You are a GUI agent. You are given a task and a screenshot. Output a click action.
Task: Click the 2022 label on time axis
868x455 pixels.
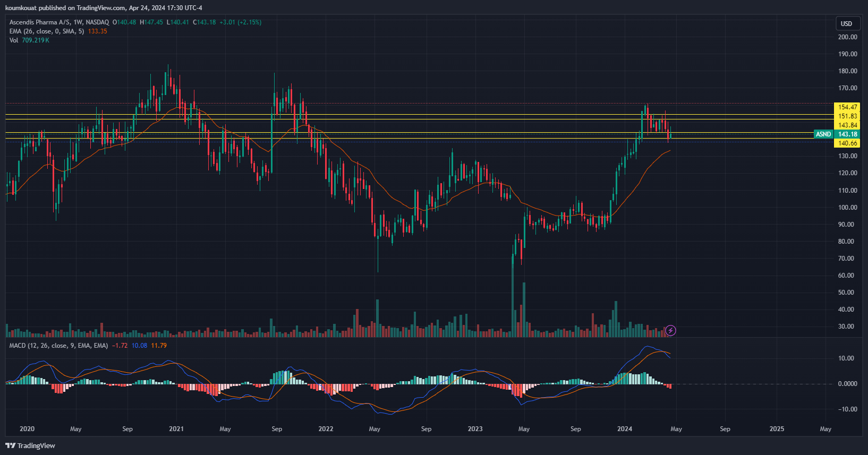[x=326, y=429]
